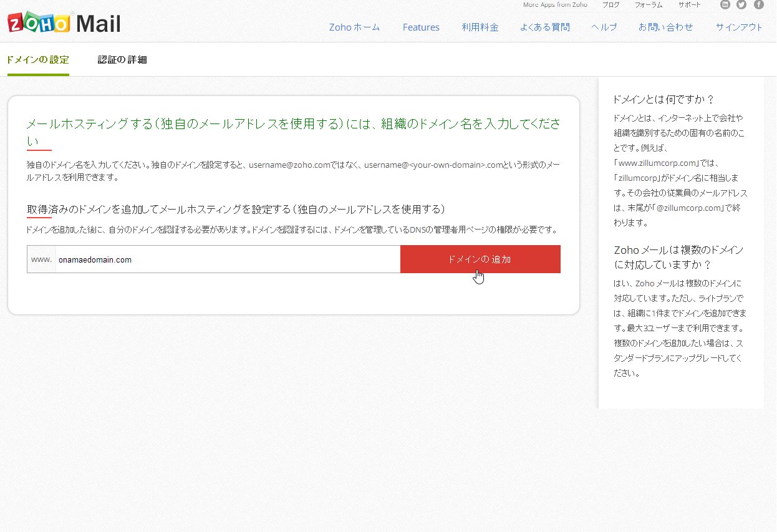Click the Zoho メールは複数のドメイン heading
The width and height of the screenshot is (777, 532).
679,257
